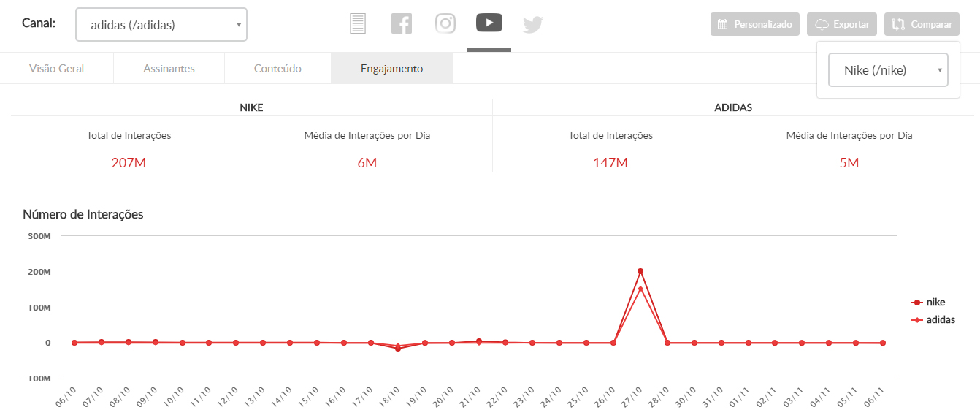The height and width of the screenshot is (410, 980).
Task: Go to the Visão Geral tab
Action: coord(57,69)
